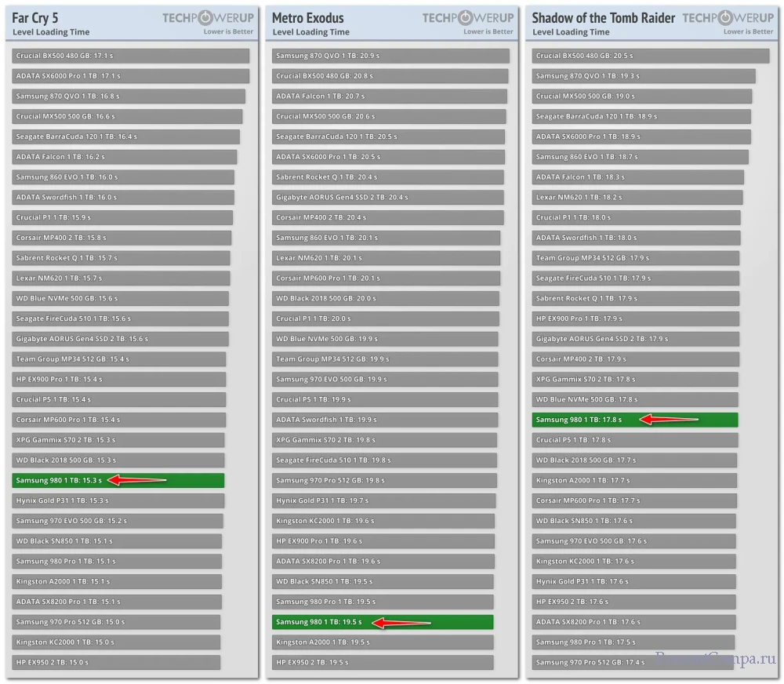
Task: Select the HP EX950 15.0 s bar
Action: click(116, 663)
